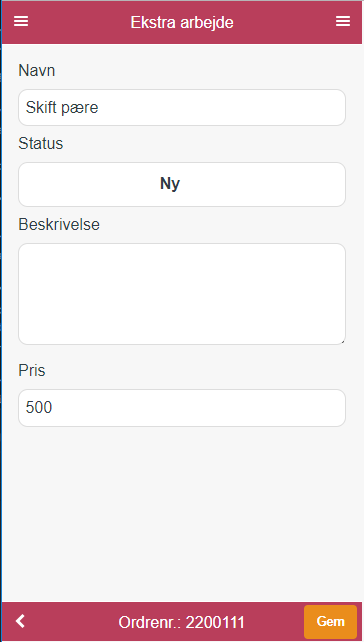The width and height of the screenshot is (364, 642).
Task: Save with the orange Gem button
Action: [x=330, y=622]
